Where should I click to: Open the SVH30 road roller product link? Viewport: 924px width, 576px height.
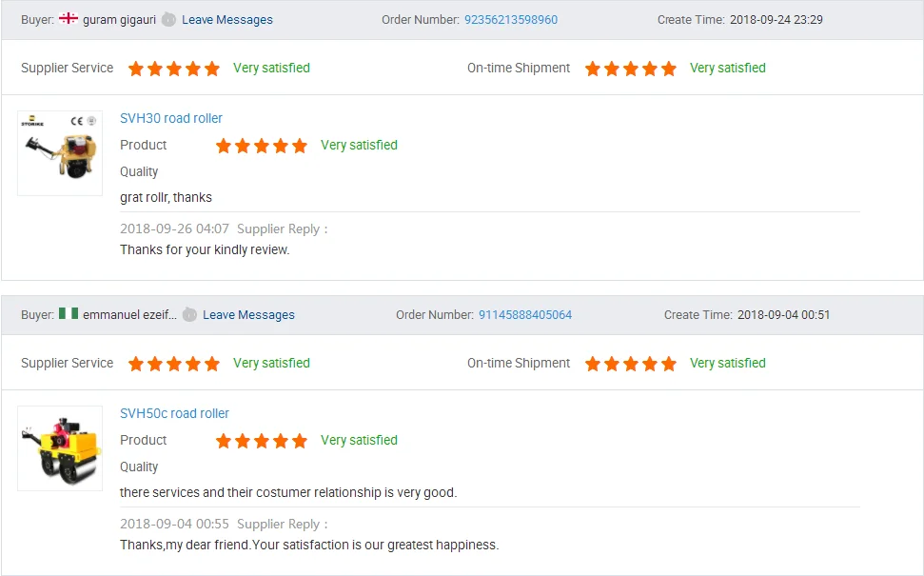tap(171, 118)
